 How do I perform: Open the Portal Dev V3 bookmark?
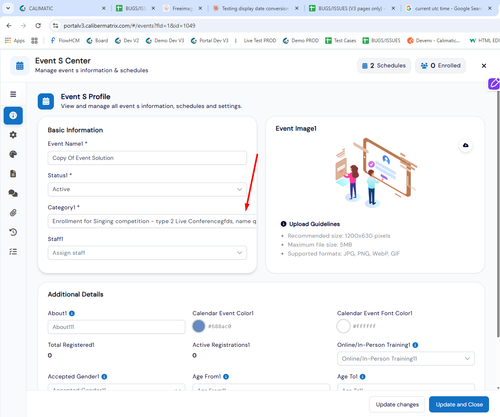click(x=210, y=41)
